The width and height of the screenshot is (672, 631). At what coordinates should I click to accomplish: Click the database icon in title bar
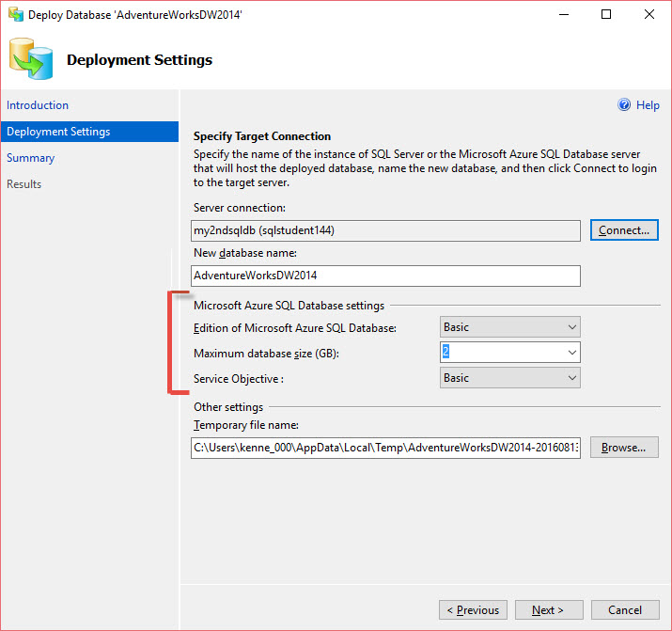15,15
